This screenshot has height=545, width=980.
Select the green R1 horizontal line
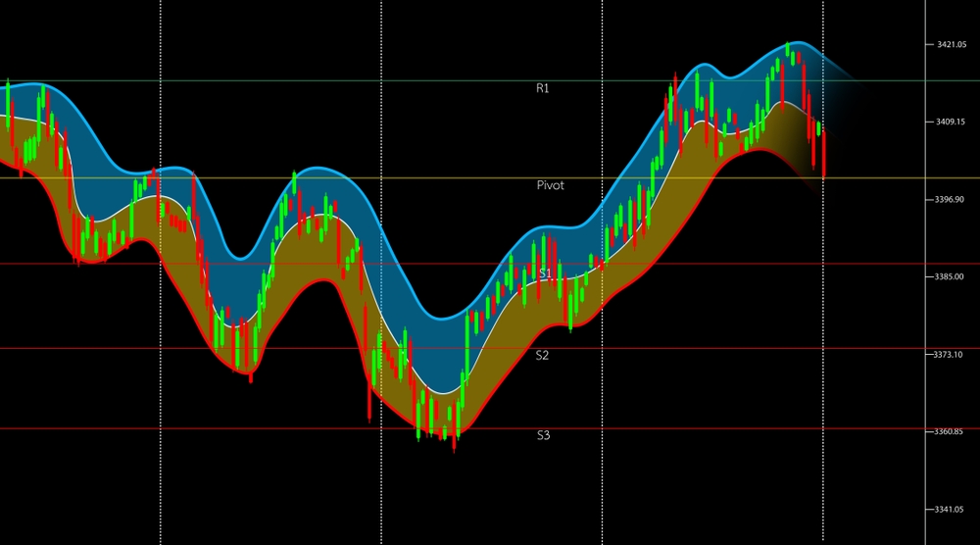(x=294, y=80)
